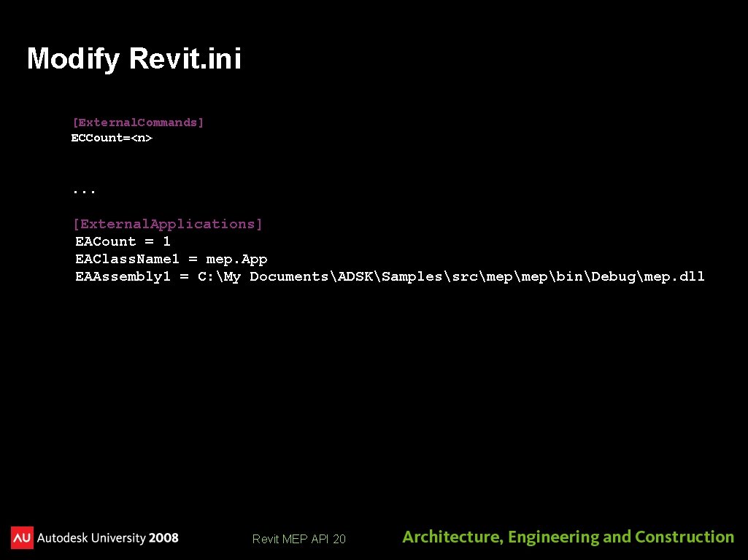This screenshot has width=748, height=560.
Task: Click the 'EAClassName1 = mep.App' line
Action: coord(171,260)
